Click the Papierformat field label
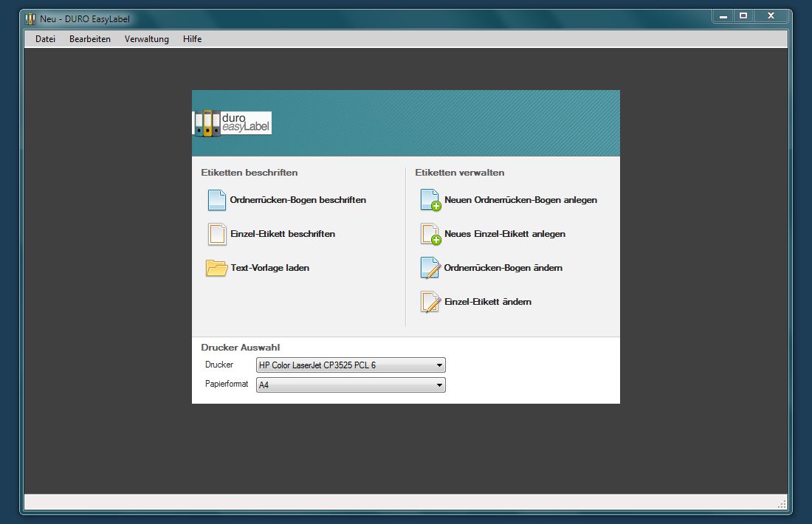812x524 pixels. point(227,384)
